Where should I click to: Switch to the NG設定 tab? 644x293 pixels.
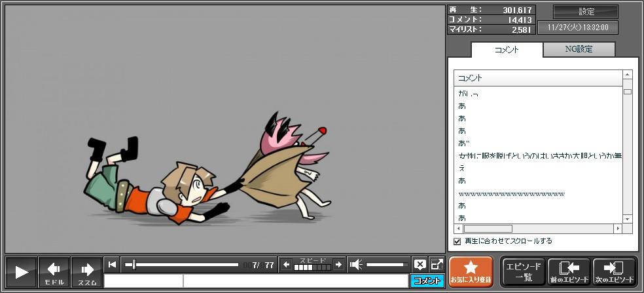579,49
